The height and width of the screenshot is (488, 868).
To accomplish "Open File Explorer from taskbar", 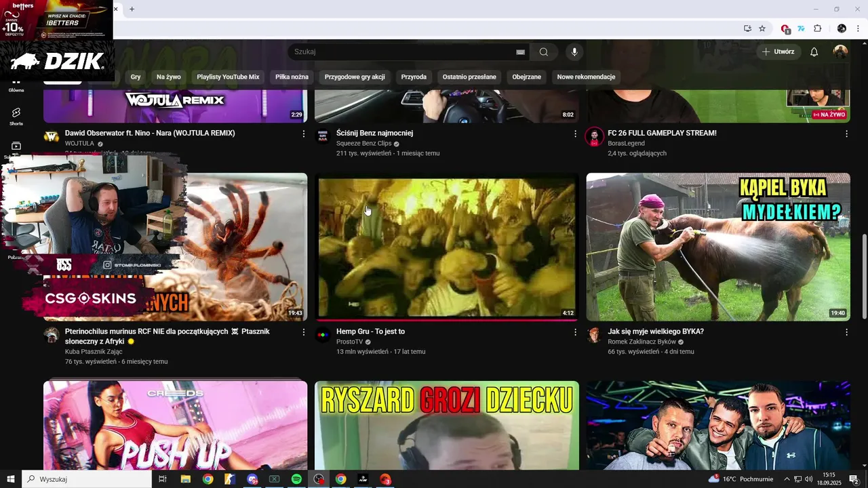I will coord(185,479).
